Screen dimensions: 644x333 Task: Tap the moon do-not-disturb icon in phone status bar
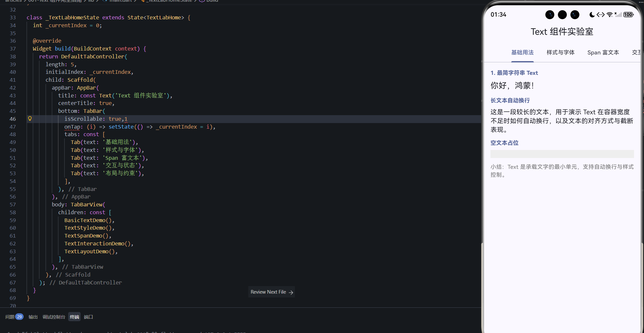[x=592, y=15]
